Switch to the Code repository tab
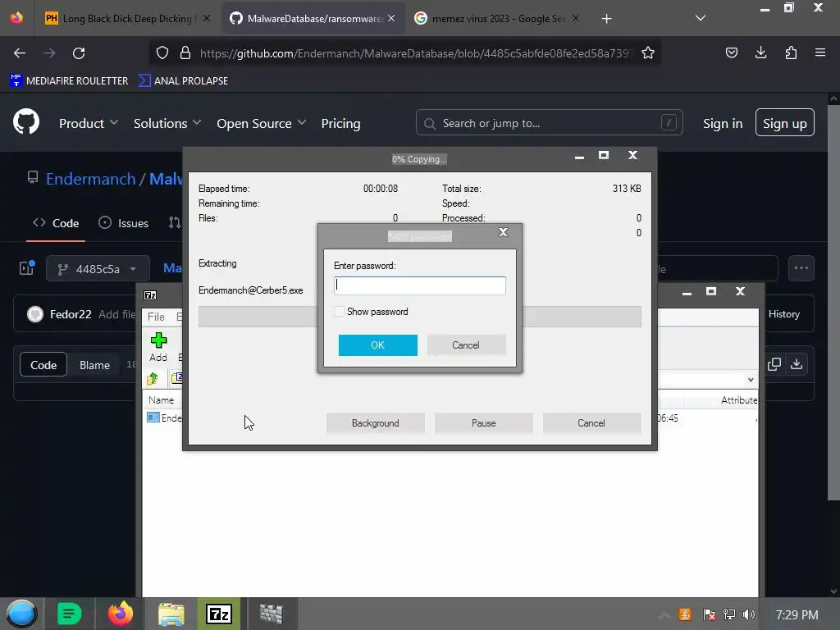840x630 pixels. coord(56,223)
